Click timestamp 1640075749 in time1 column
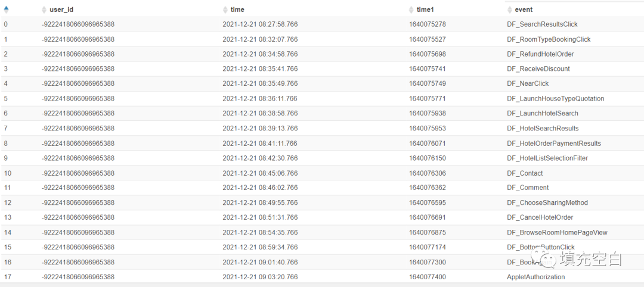Screen dimensions: 644x287 [427, 83]
